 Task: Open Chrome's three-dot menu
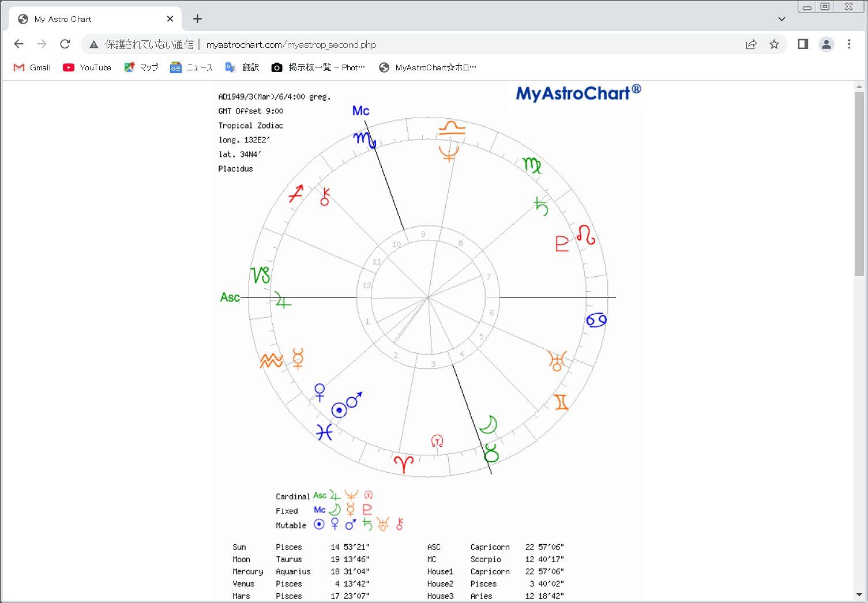pos(849,44)
